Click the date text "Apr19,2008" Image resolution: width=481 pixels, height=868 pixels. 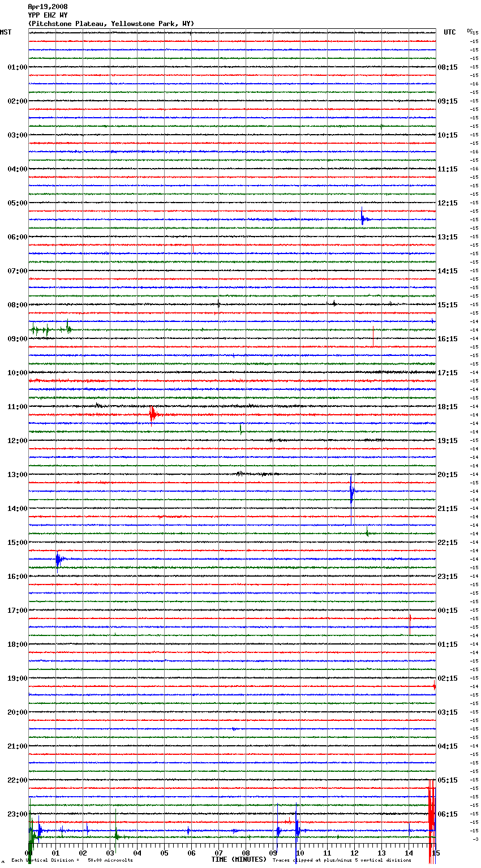click(48, 7)
